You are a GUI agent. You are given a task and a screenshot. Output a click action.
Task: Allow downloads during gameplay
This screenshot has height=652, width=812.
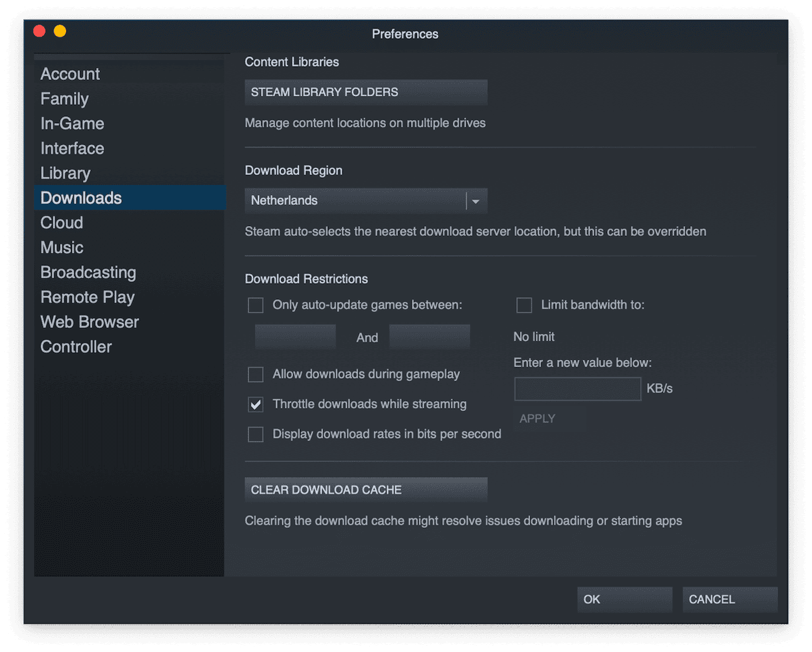coord(256,374)
